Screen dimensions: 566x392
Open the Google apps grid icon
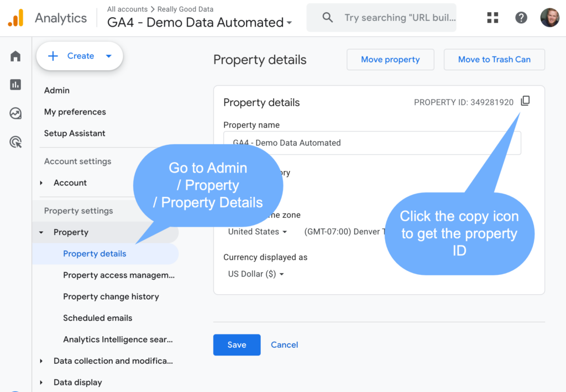click(492, 18)
